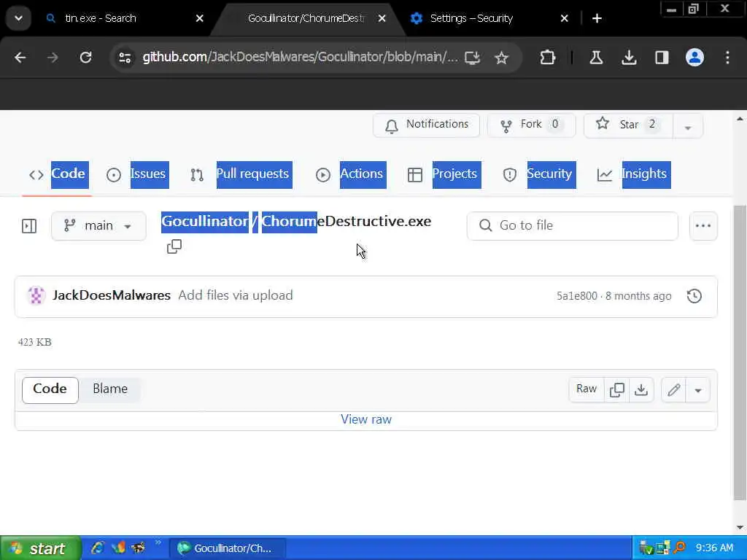Expand the star lists dropdown arrow
747x560 pixels.
pos(687,126)
